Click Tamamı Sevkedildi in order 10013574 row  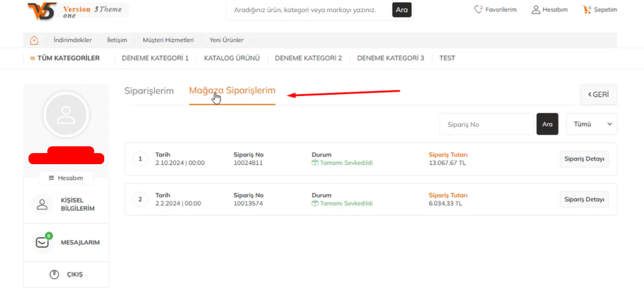347,203
